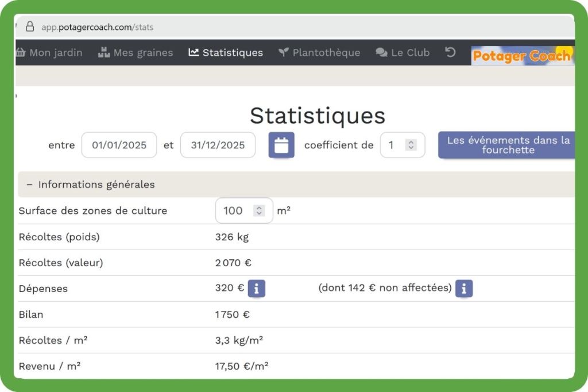Click the undo arrow icon in navbar
This screenshot has height=392, width=588.
pos(450,52)
